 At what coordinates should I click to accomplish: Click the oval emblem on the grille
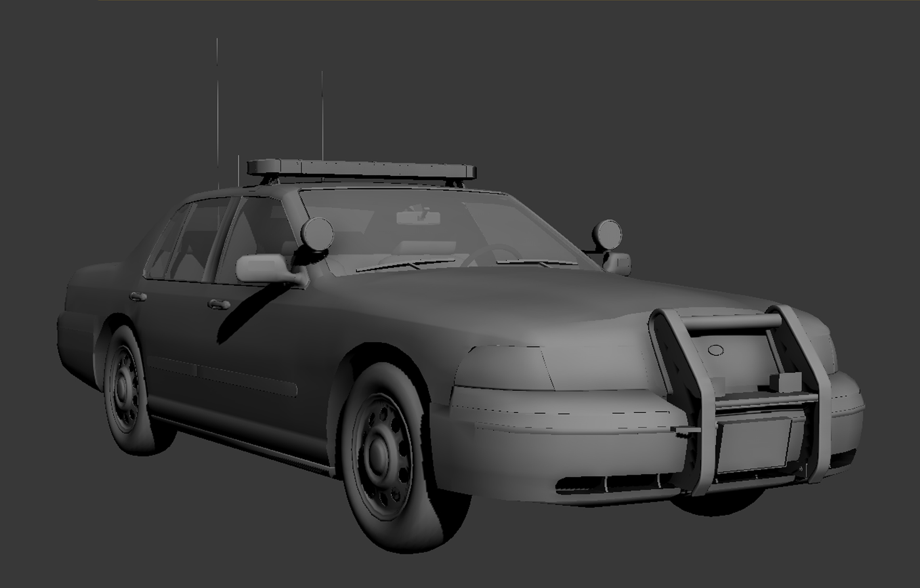(x=716, y=350)
